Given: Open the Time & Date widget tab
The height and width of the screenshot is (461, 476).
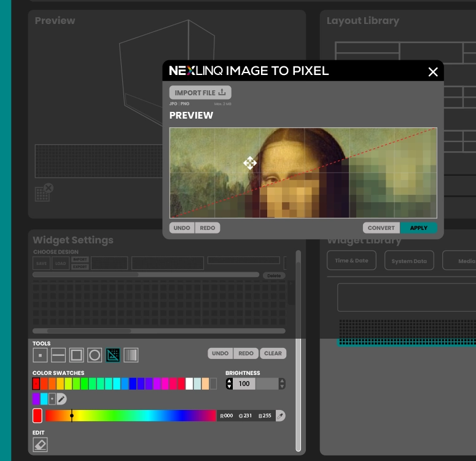Looking at the screenshot, I should coord(351,261).
